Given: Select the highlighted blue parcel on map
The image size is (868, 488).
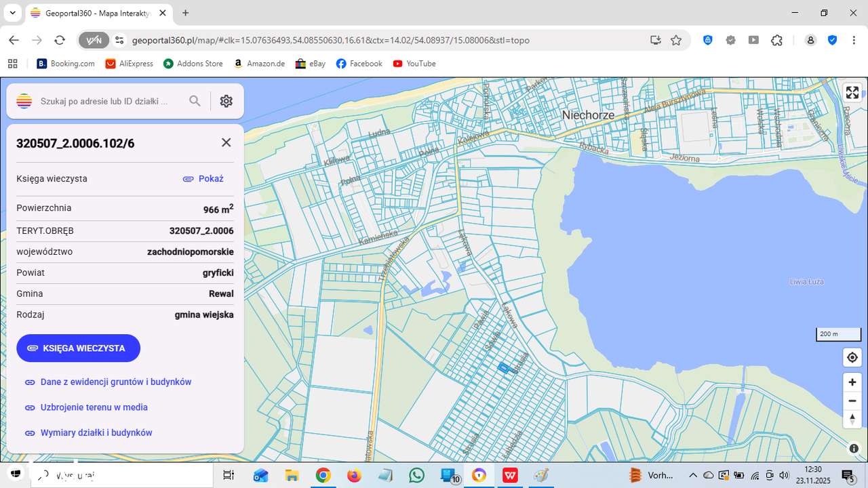Looking at the screenshot, I should click(504, 367).
